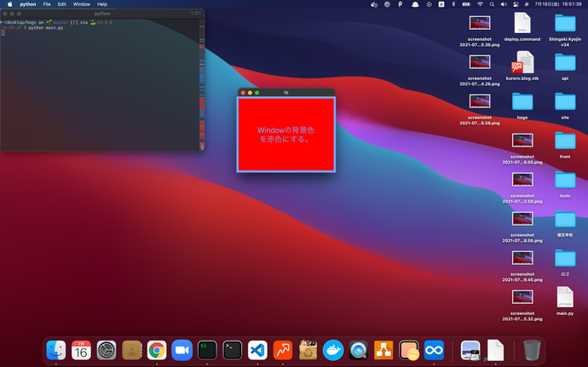Open Bluetooth menu bar icon
Screen dimensions: 588x367
(x=453, y=4)
